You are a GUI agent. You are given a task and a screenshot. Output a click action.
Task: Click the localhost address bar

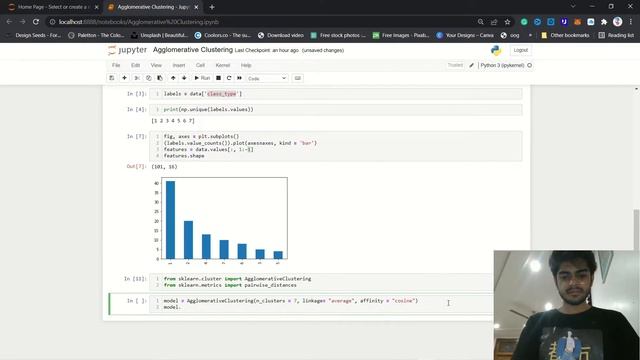point(261,22)
